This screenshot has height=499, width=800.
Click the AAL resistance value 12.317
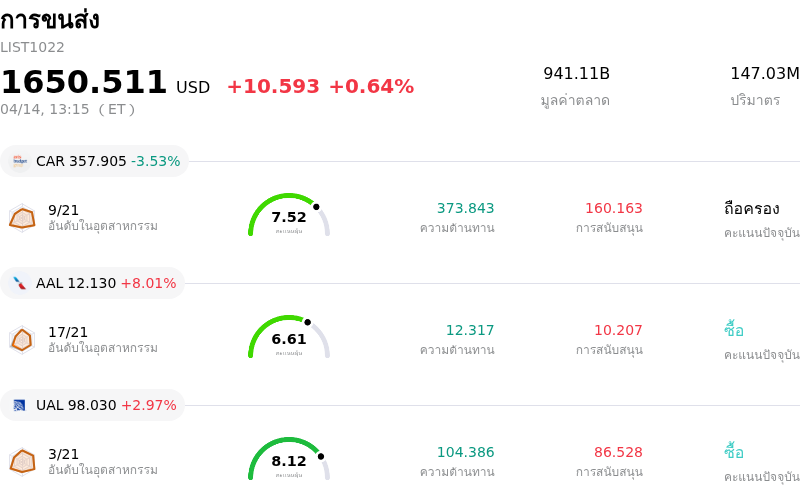coord(469,330)
